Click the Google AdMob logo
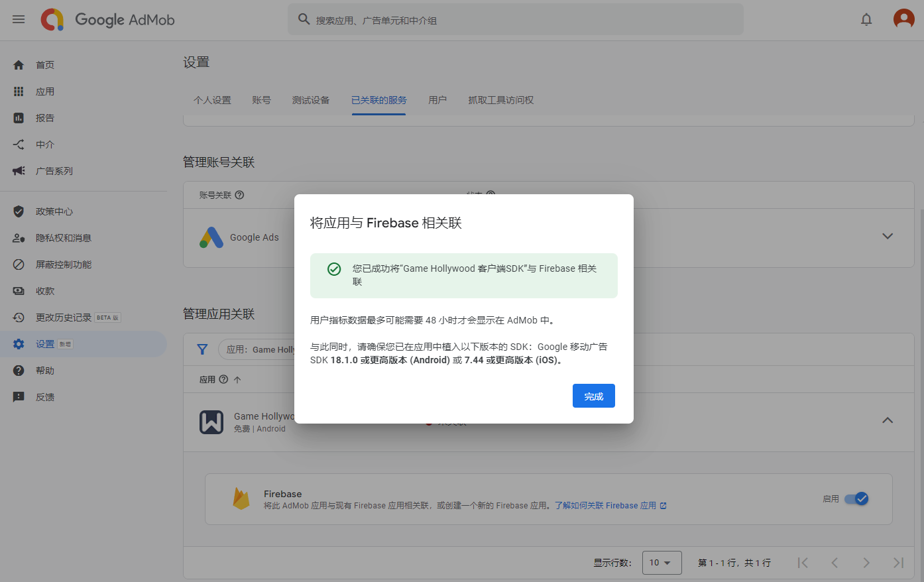Image resolution: width=924 pixels, height=582 pixels. [x=107, y=20]
